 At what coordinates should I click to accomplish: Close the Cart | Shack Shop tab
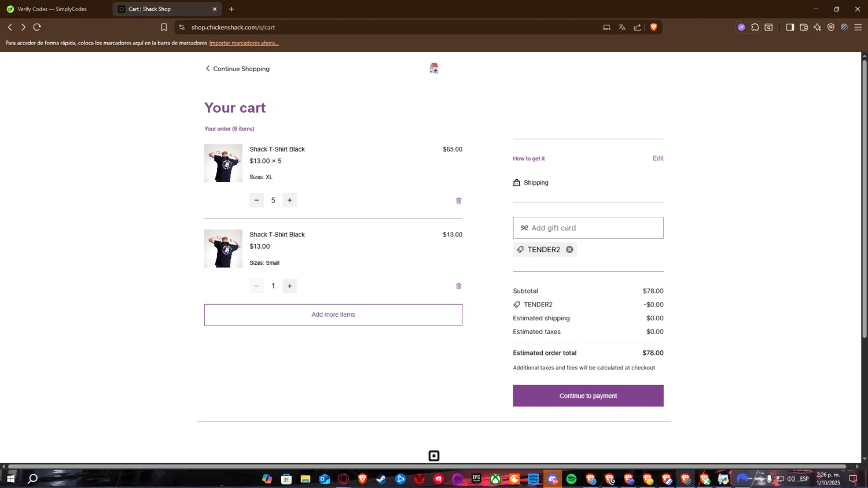215,9
